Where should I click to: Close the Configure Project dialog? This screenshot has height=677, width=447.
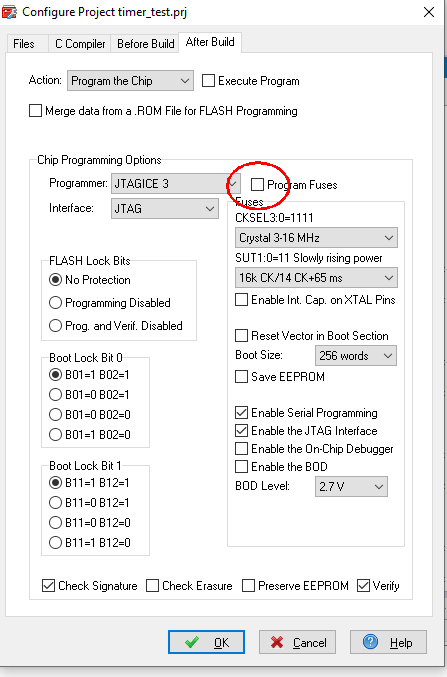429,12
